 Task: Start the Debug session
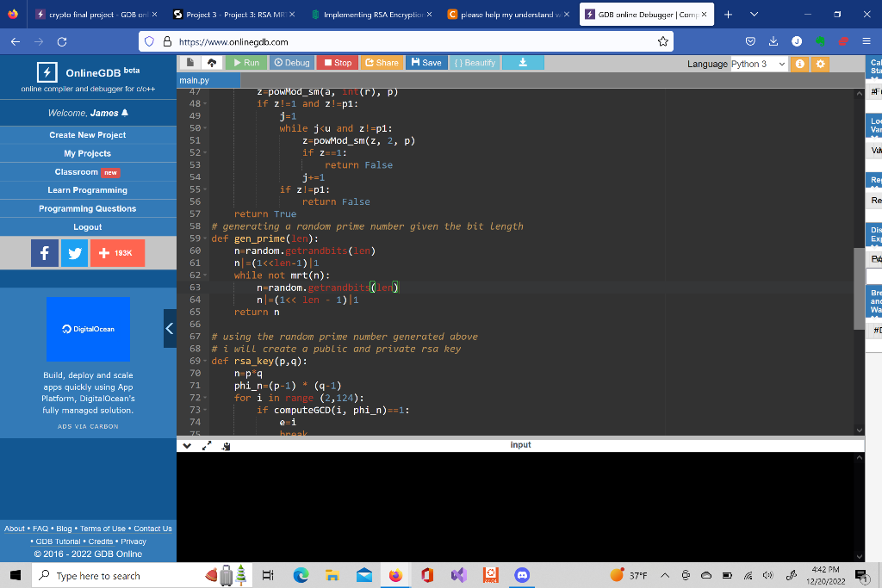[x=293, y=62]
